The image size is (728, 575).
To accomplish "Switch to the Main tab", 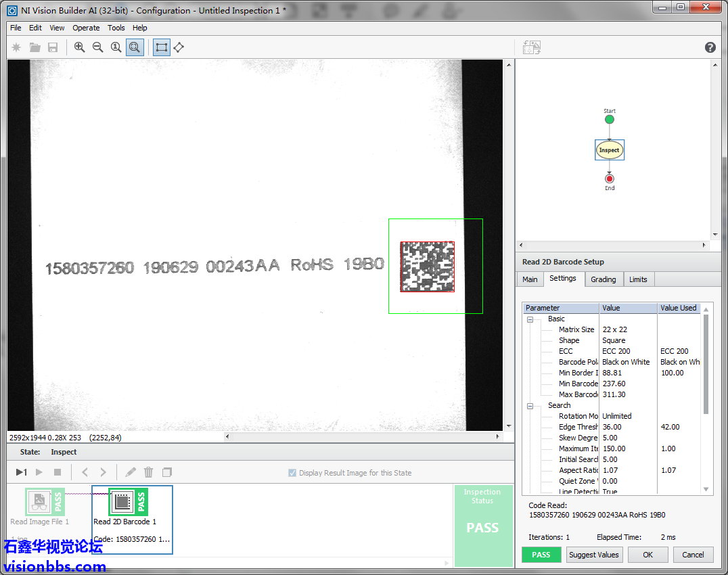I will [x=530, y=279].
